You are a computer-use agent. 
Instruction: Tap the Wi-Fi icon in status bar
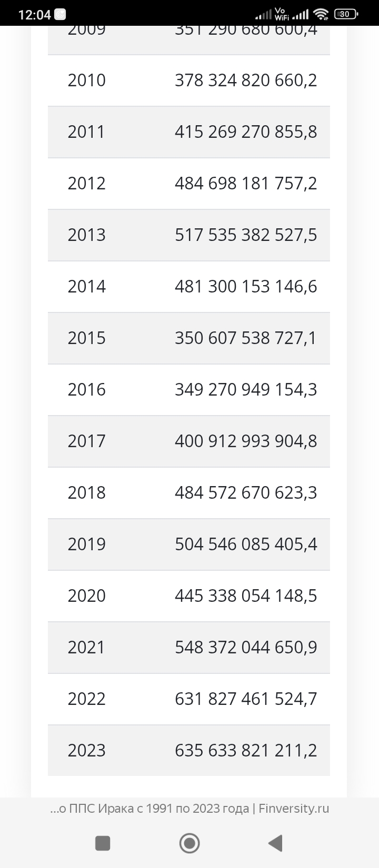point(320,14)
